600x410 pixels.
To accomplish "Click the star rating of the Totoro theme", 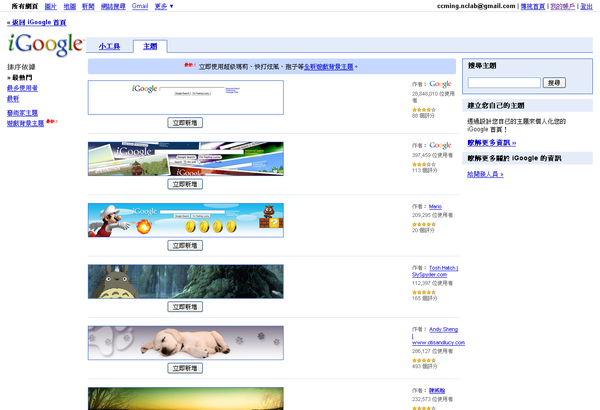I will click(x=424, y=292).
